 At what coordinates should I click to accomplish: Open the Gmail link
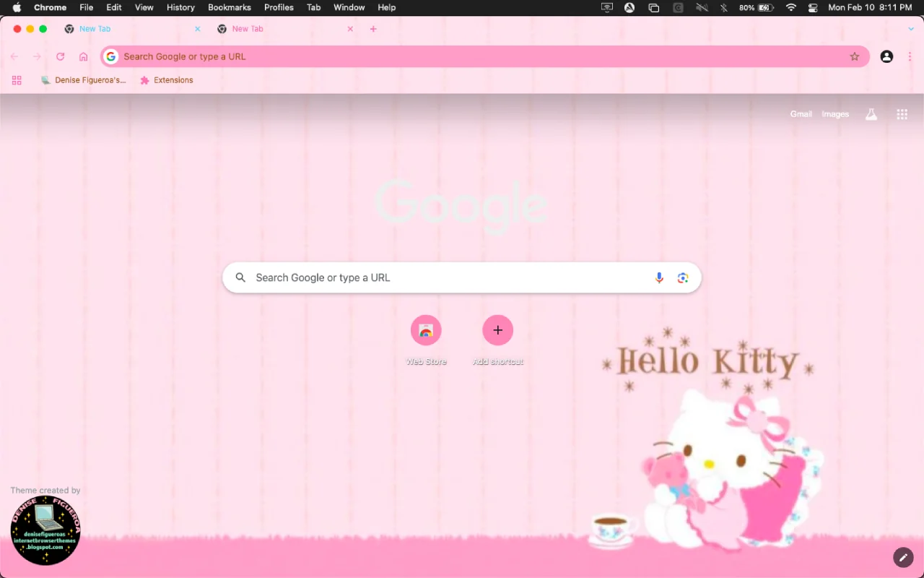click(x=801, y=114)
